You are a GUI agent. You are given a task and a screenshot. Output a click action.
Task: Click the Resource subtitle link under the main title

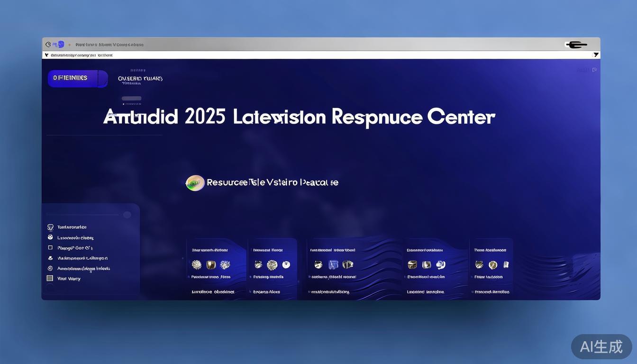click(x=272, y=182)
